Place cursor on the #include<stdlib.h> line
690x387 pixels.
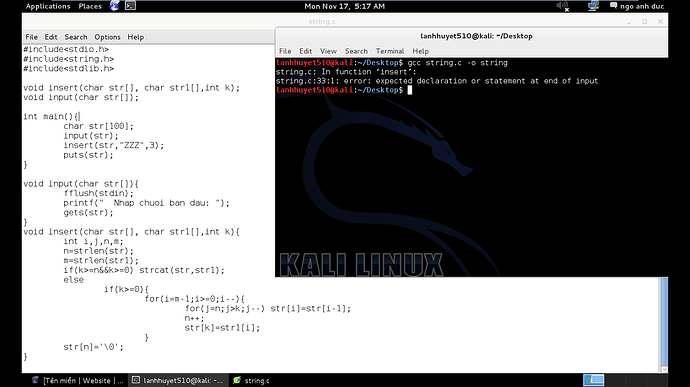pos(69,69)
